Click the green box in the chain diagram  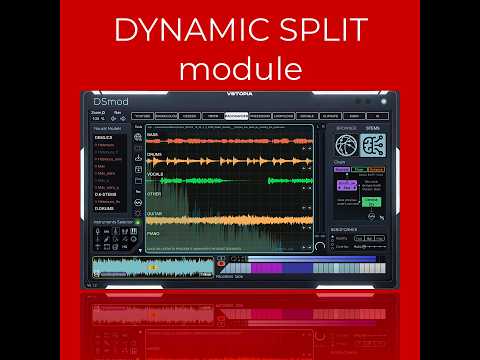click(x=371, y=202)
